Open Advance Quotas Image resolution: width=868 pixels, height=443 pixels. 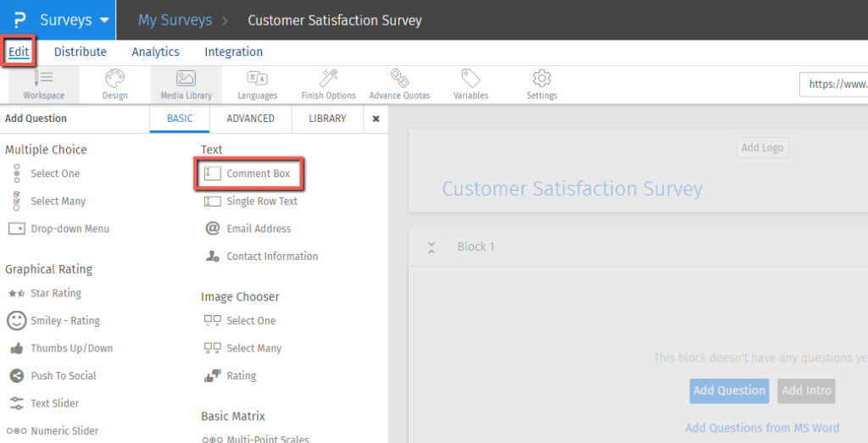point(399,84)
